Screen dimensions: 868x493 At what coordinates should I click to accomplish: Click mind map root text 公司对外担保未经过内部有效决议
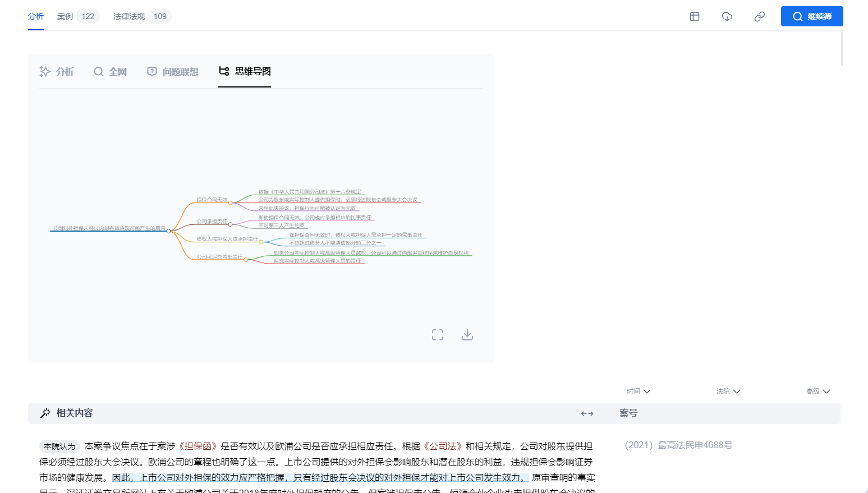pos(109,228)
